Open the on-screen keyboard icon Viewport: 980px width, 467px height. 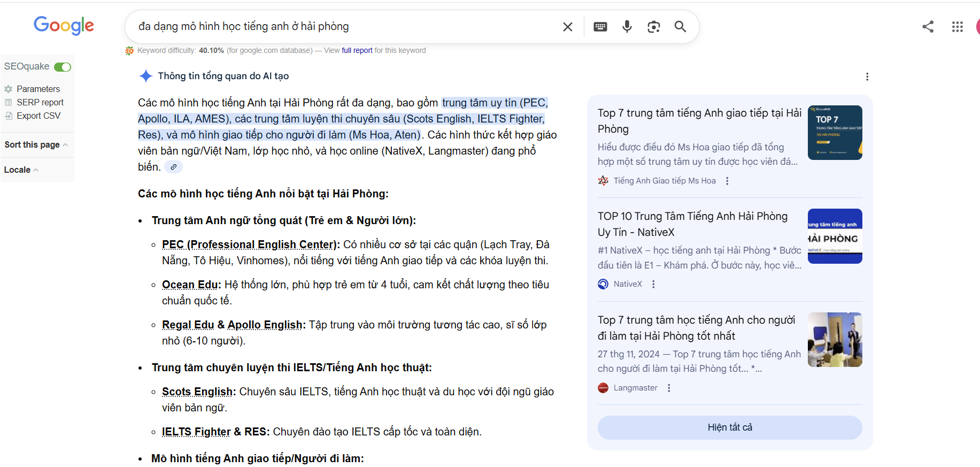(x=600, y=27)
